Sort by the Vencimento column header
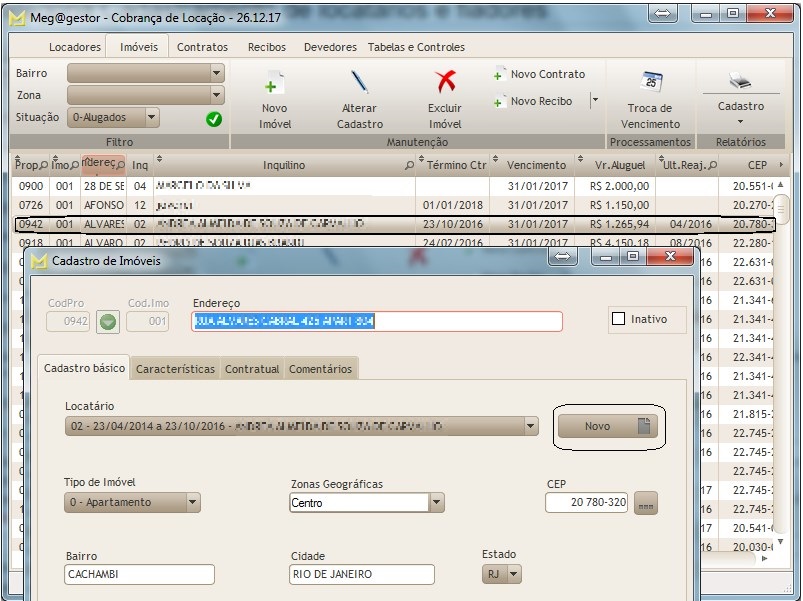The image size is (803, 601). [x=536, y=165]
